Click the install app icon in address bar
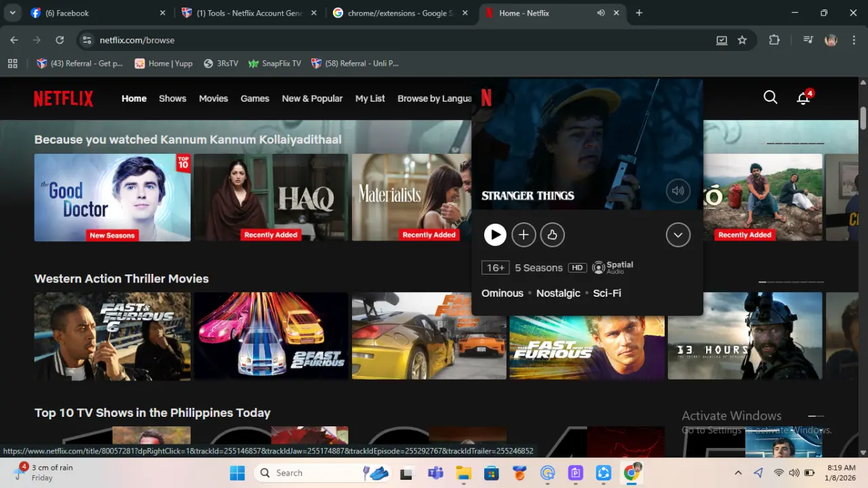This screenshot has width=868, height=488. [722, 40]
